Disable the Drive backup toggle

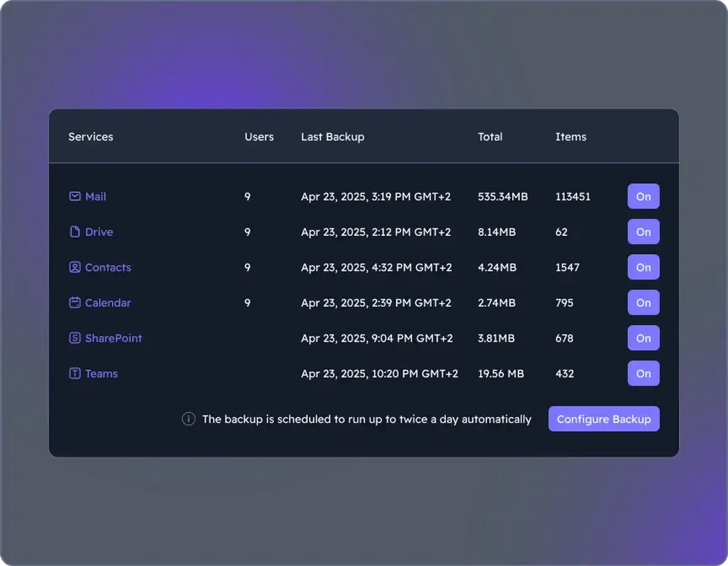click(x=643, y=232)
